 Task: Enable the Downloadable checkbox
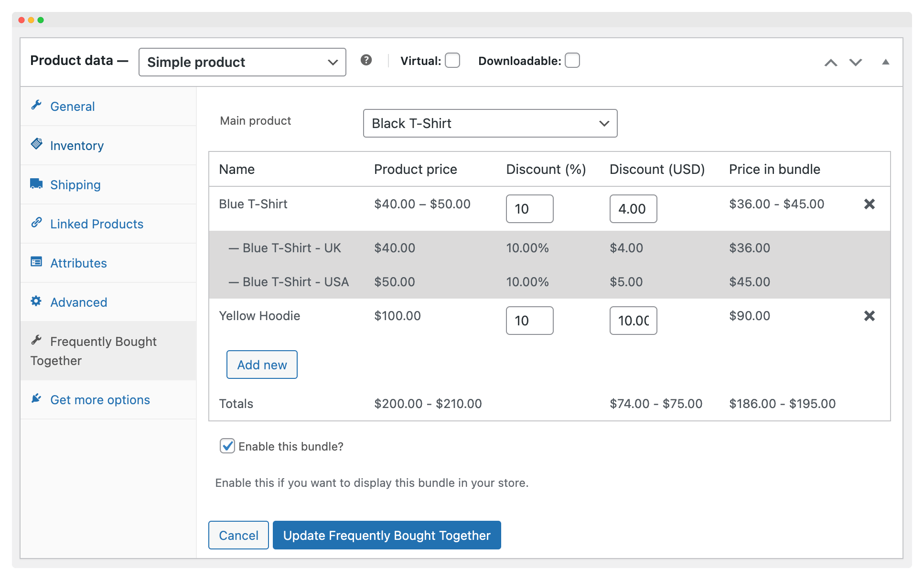[572, 61]
